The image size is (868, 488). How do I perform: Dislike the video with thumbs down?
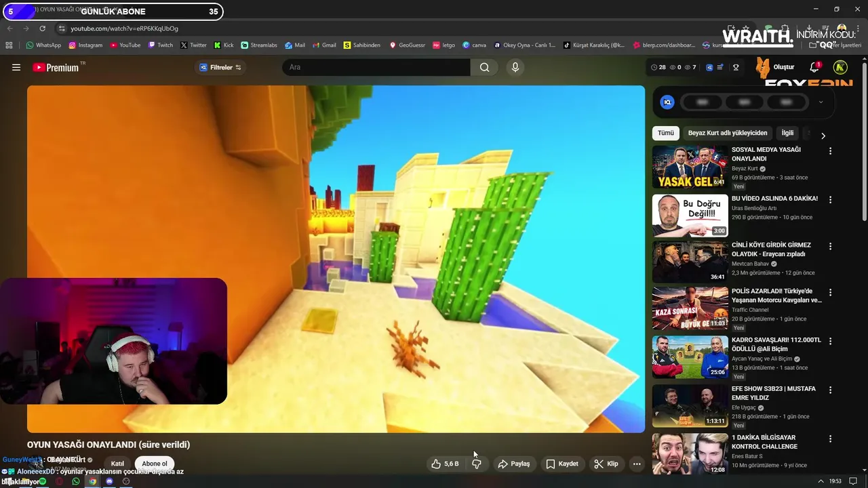[477, 464]
